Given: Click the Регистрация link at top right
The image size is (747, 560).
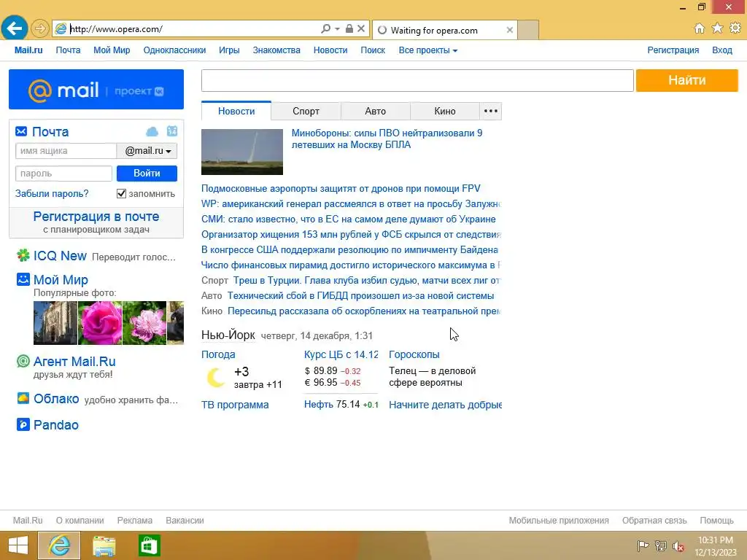Looking at the screenshot, I should (673, 50).
